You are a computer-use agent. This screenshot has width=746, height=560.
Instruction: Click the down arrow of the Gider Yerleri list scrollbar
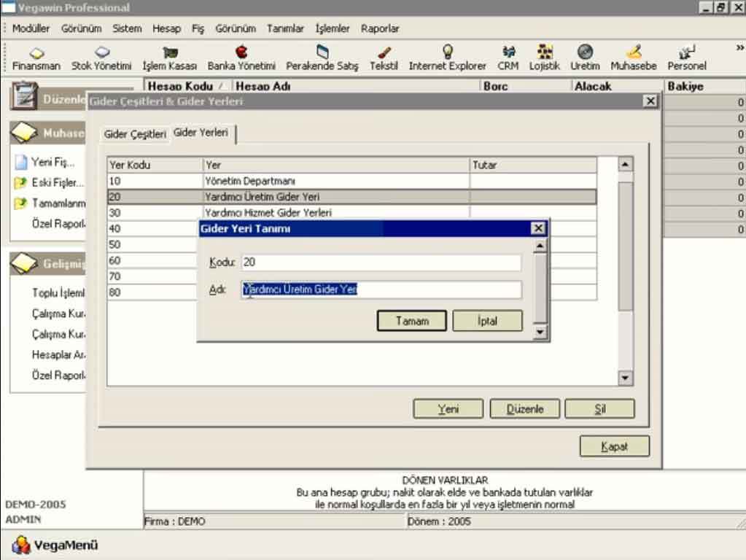[625, 378]
